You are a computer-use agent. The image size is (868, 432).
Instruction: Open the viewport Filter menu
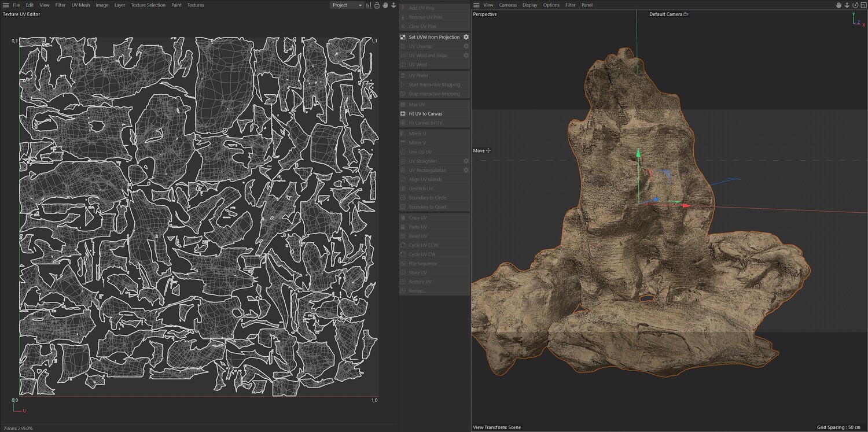(x=571, y=5)
